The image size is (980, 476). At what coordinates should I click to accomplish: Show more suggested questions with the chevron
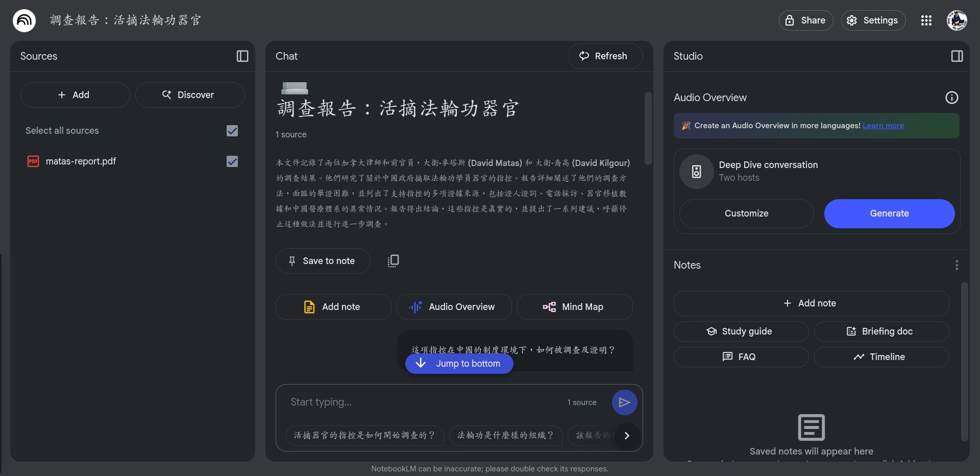point(627,436)
